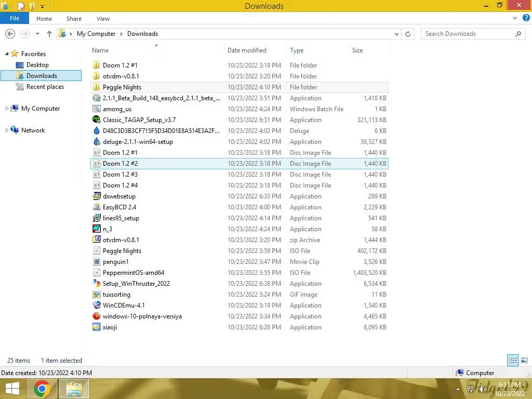Refresh the Downloads folder view
Viewport: 532px width, 399px height.
pos(408,34)
